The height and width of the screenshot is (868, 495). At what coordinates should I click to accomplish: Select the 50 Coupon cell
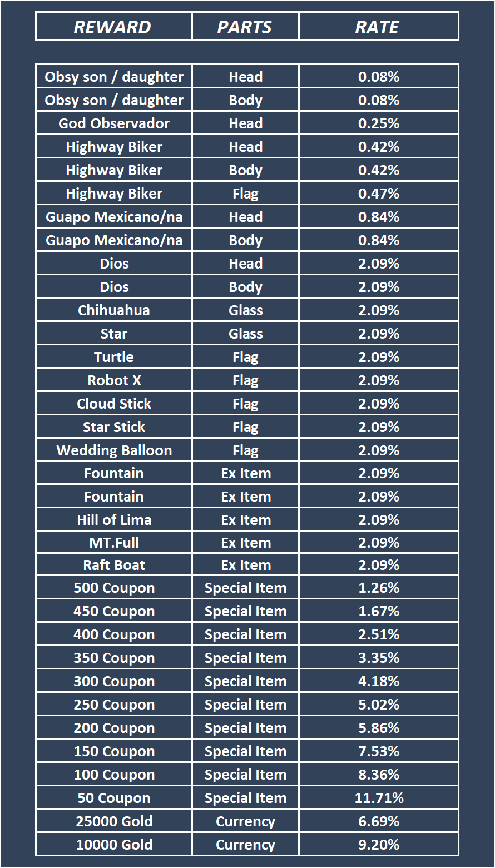pyautogui.click(x=114, y=798)
